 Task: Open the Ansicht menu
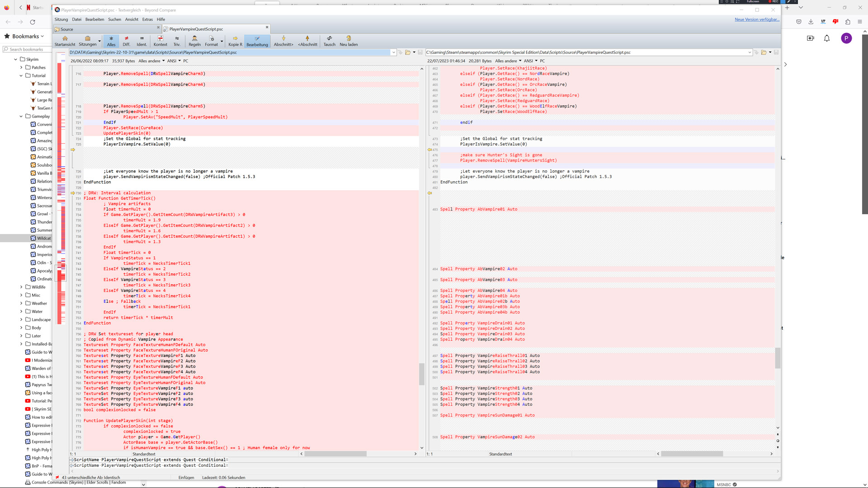pos(132,19)
